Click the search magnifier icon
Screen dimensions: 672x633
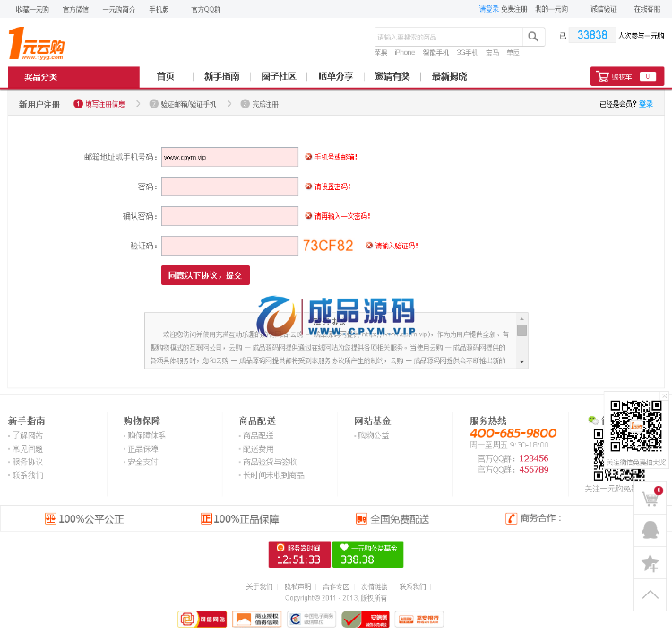(533, 37)
